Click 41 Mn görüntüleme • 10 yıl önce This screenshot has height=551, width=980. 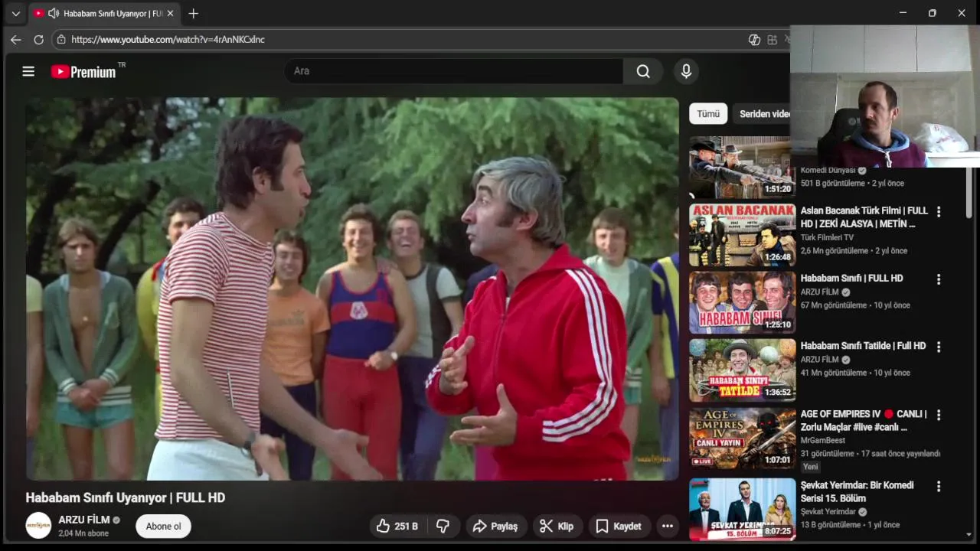click(x=855, y=373)
